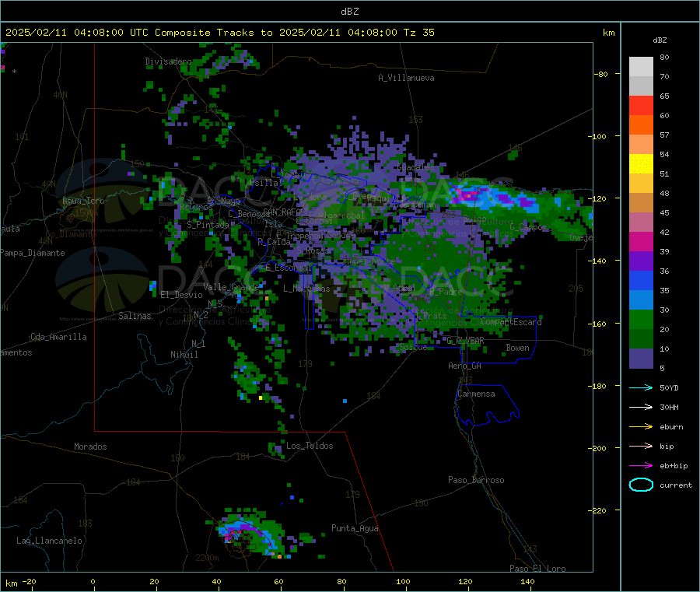This screenshot has height=592, width=700.
Task: Click the 'Agua_Toro' map label
Action: click(x=83, y=201)
